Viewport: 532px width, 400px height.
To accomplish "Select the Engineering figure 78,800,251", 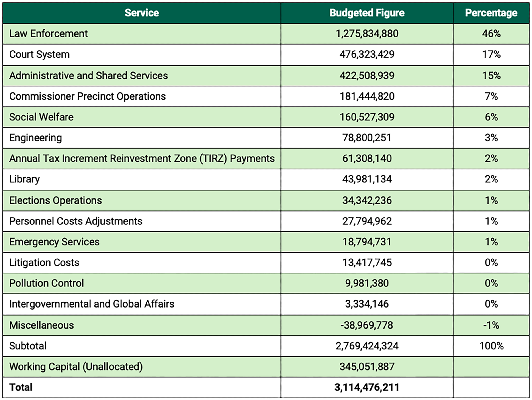I will (x=367, y=138).
